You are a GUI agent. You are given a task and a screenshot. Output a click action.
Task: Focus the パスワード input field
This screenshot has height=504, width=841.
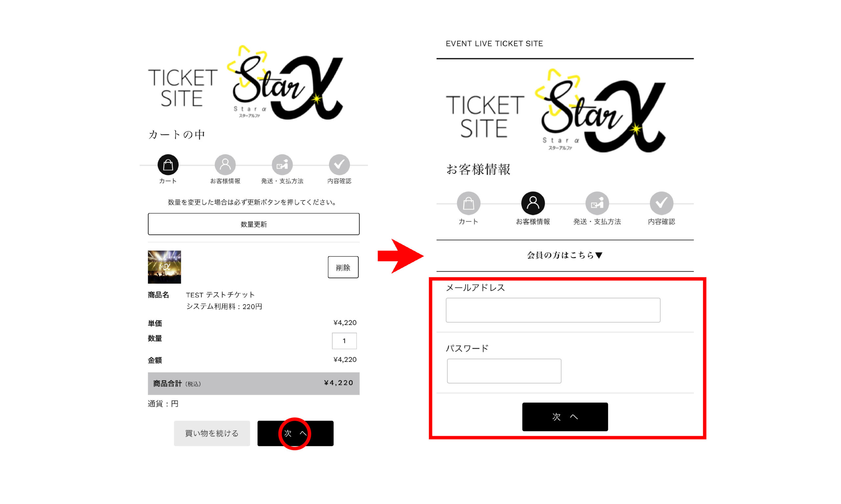504,371
